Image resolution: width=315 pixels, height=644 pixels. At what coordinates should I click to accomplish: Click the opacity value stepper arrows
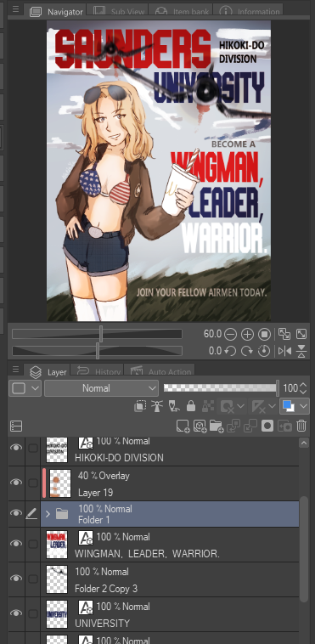point(303,387)
